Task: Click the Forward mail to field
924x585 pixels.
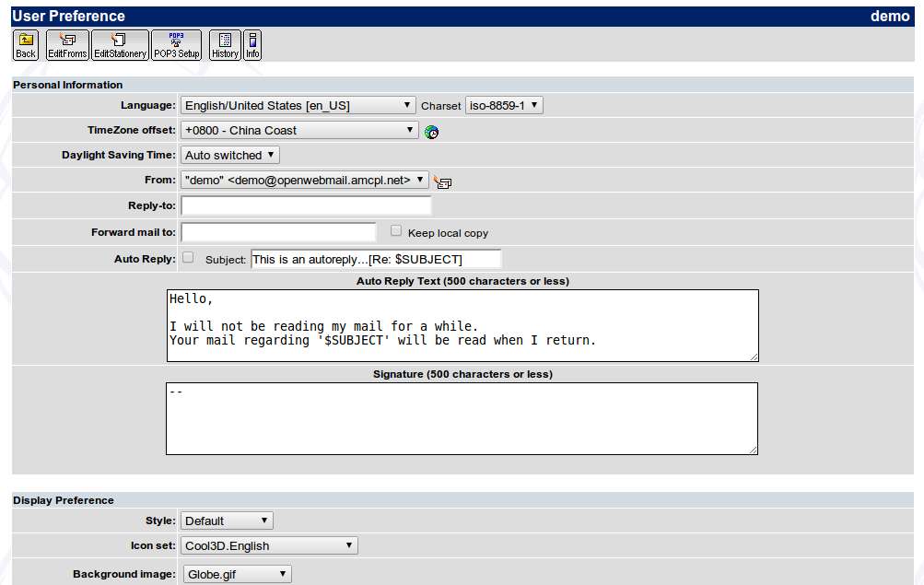Action: (x=278, y=232)
